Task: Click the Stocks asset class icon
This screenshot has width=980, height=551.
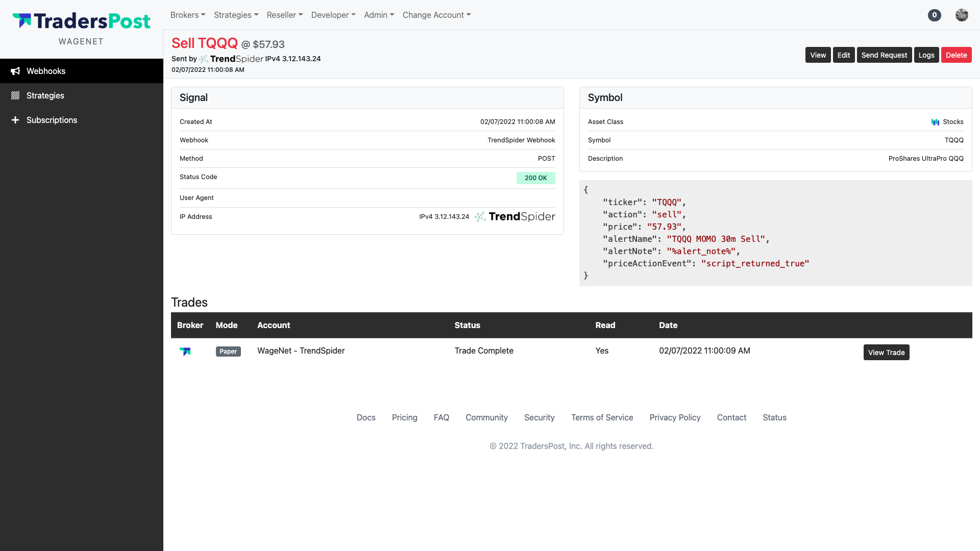Action: (935, 122)
